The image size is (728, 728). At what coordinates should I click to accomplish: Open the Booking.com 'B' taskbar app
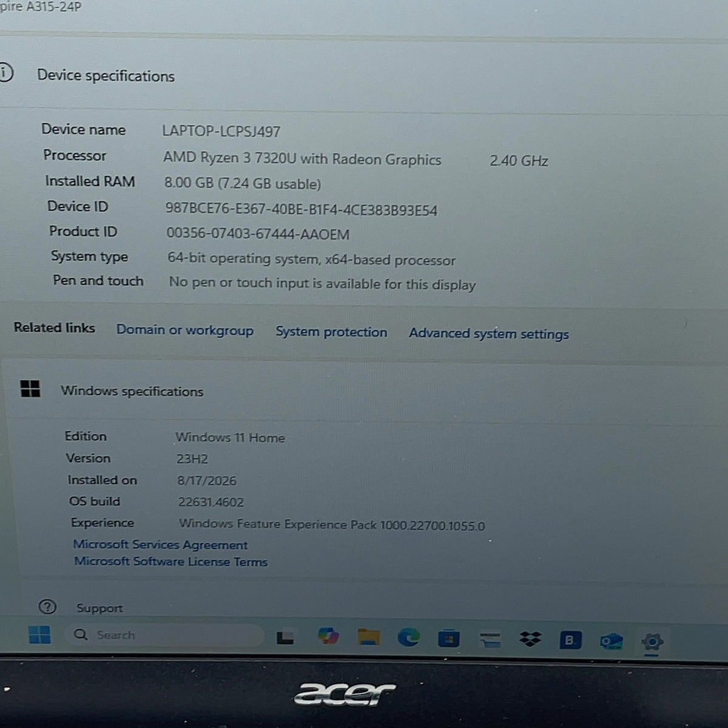tap(570, 639)
